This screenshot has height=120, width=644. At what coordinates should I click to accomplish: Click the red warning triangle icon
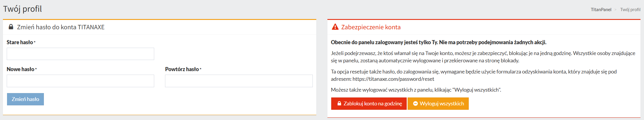click(335, 27)
